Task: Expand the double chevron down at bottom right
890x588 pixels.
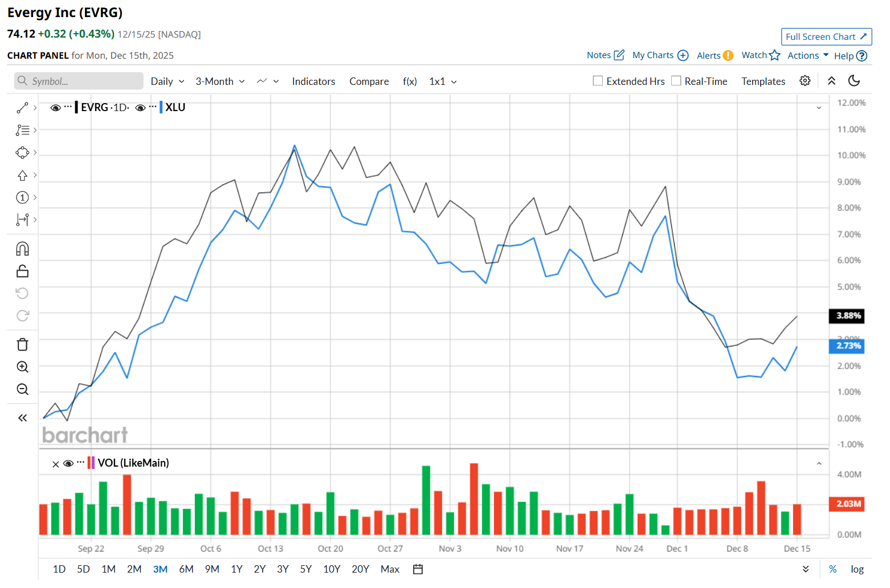Action: pyautogui.click(x=806, y=569)
